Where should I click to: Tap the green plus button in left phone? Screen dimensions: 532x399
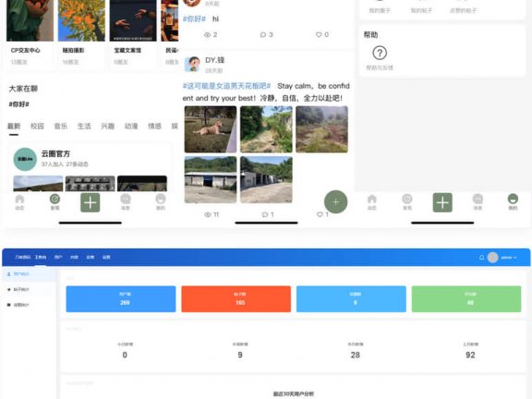(90, 202)
